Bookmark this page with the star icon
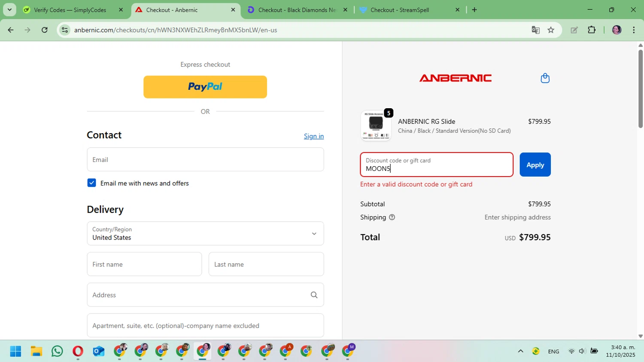Viewport: 644px width, 362px height. tap(551, 30)
